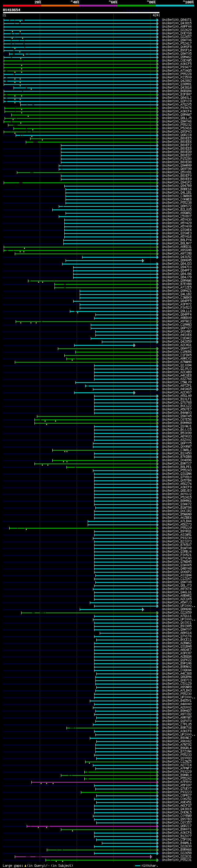Click hit label UniRef100_P55238
The height and width of the screenshot is (868, 197).
click(x=176, y=203)
